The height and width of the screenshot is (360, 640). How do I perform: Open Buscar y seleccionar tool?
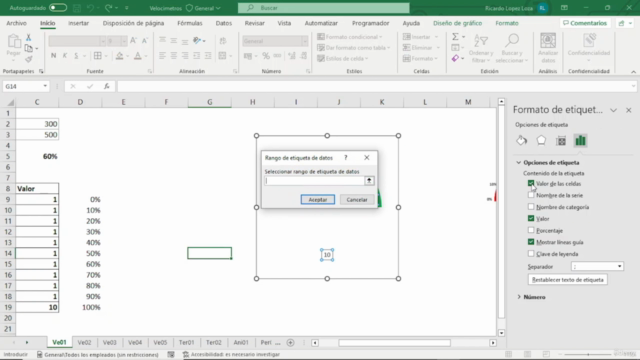[511, 49]
